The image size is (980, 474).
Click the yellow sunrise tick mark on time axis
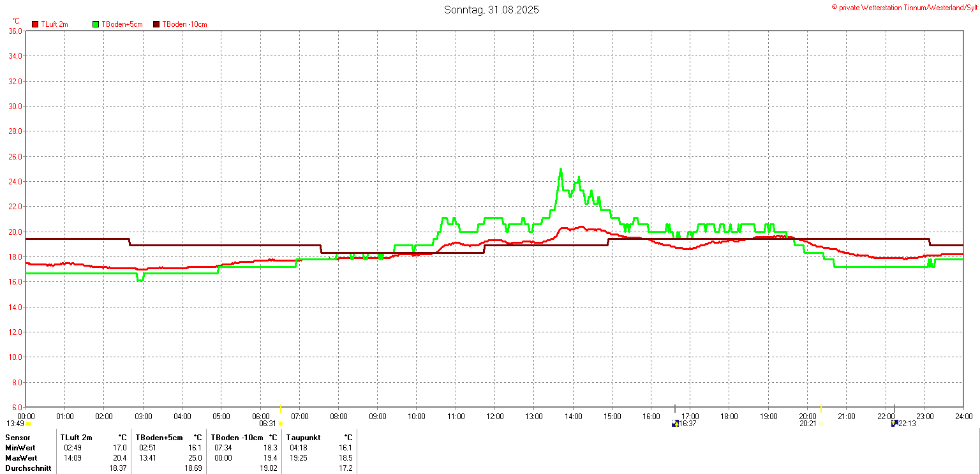coord(281,408)
